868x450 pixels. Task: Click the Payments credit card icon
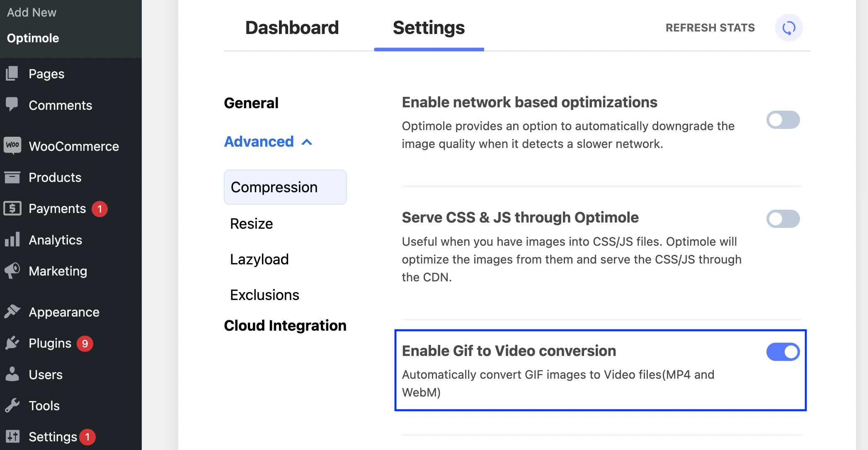(13, 208)
